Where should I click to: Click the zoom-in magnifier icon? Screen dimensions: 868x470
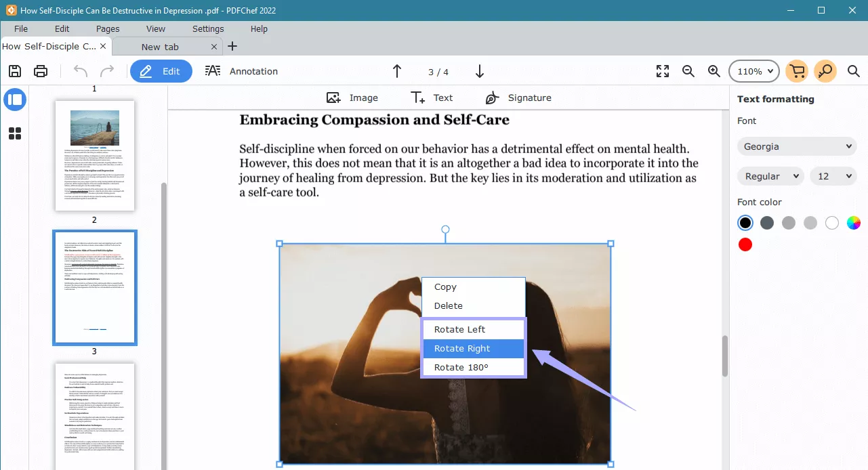(x=714, y=70)
